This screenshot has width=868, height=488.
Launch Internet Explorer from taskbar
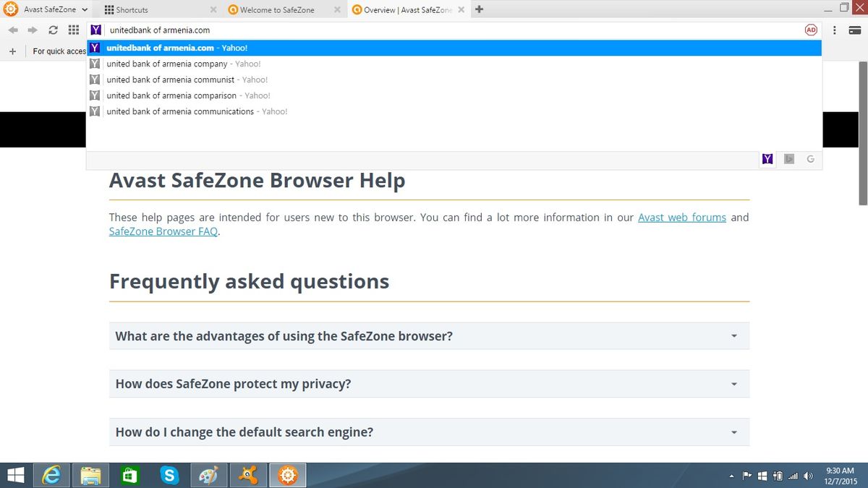point(52,475)
